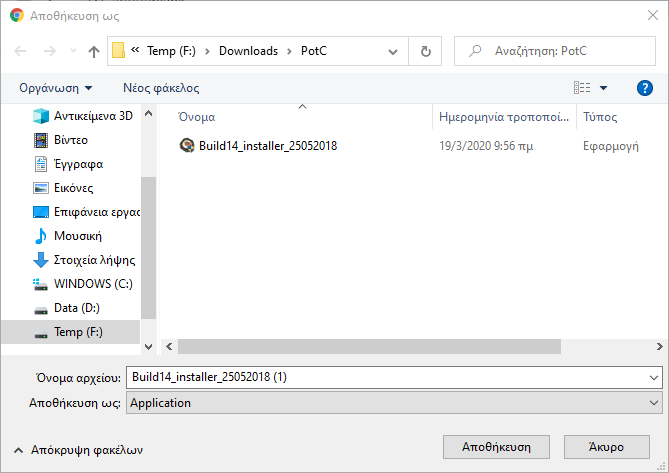Click sidebar scroll up arrow

pos(148,113)
